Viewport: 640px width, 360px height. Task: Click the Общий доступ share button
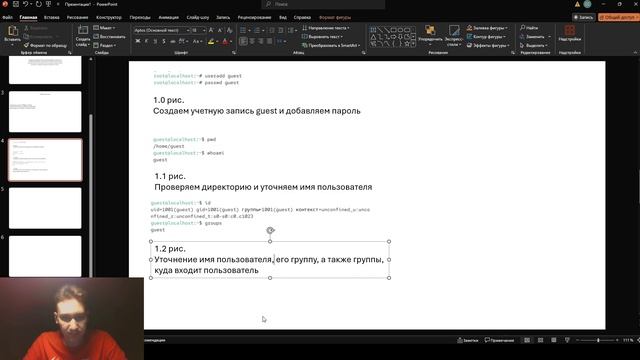pyautogui.click(x=618, y=18)
